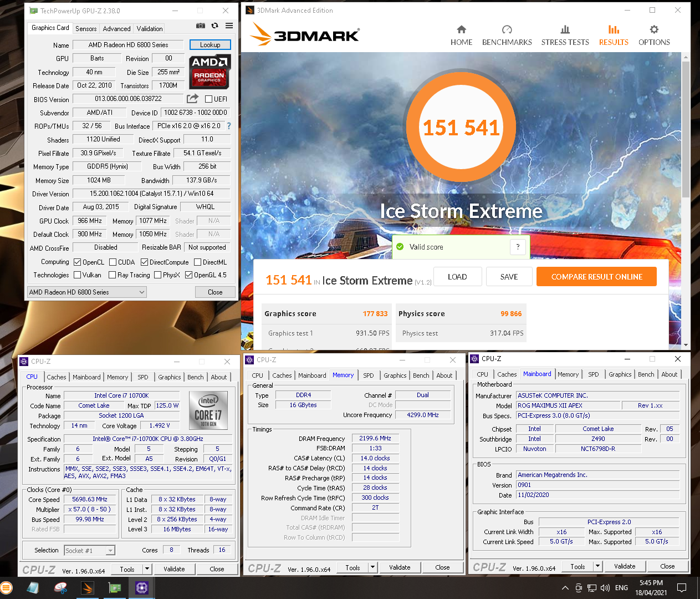
Task: Toggle the OpenGL 4.5 checkbox
Action: pyautogui.click(x=189, y=275)
